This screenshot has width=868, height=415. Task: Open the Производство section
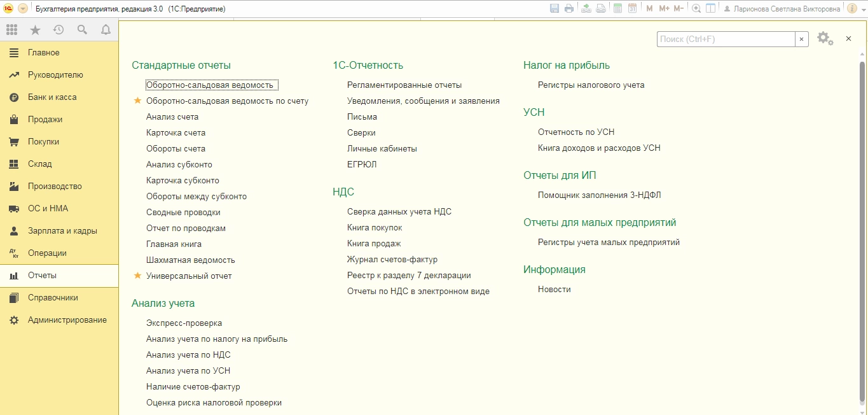click(x=59, y=186)
